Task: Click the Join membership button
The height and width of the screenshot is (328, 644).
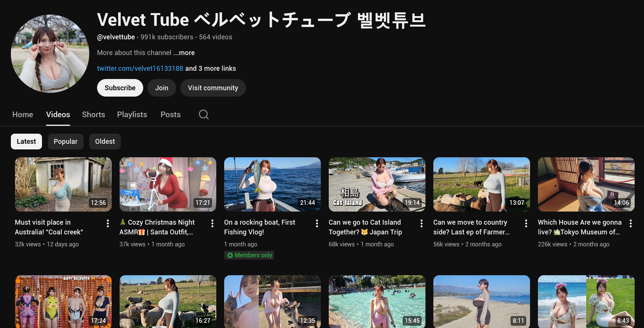Action: click(x=162, y=88)
